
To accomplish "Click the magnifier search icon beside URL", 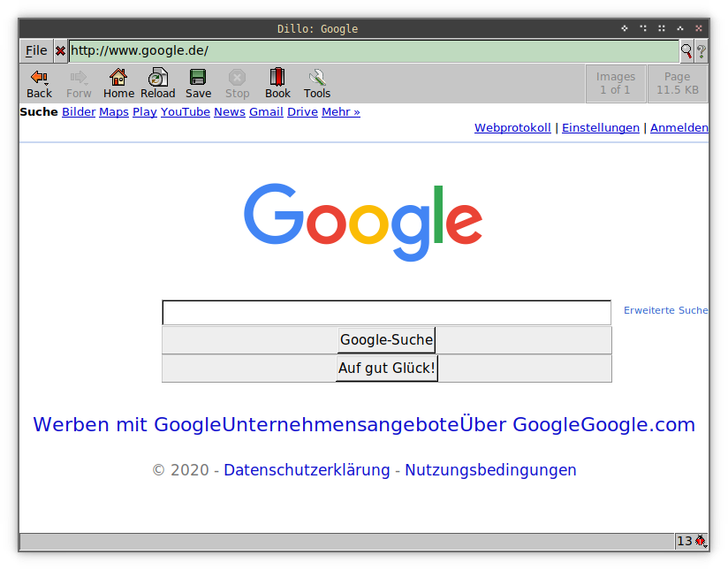I will (x=686, y=50).
